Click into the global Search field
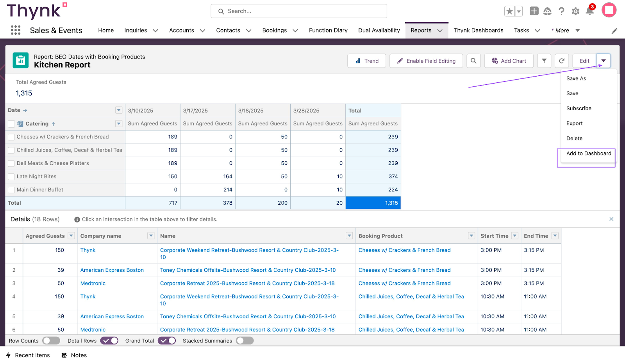Viewport: 625px width, 364px height. tap(299, 11)
